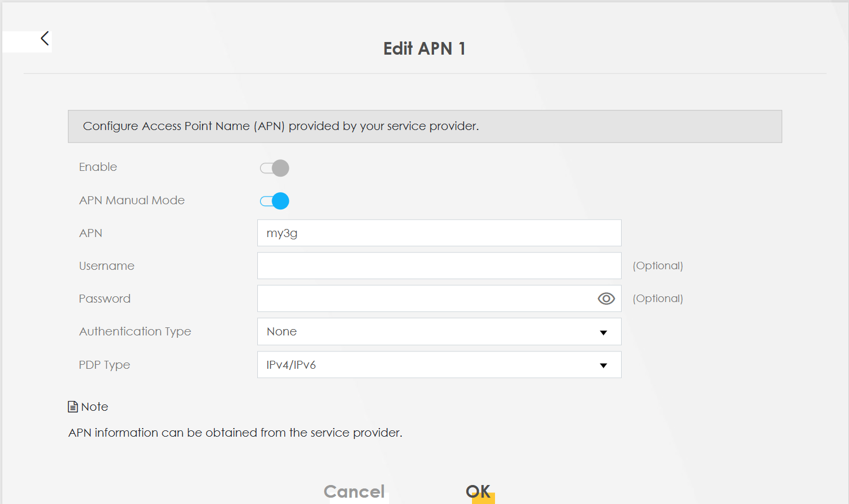Click the Authentication Type label
Image resolution: width=849 pixels, height=504 pixels.
click(135, 332)
